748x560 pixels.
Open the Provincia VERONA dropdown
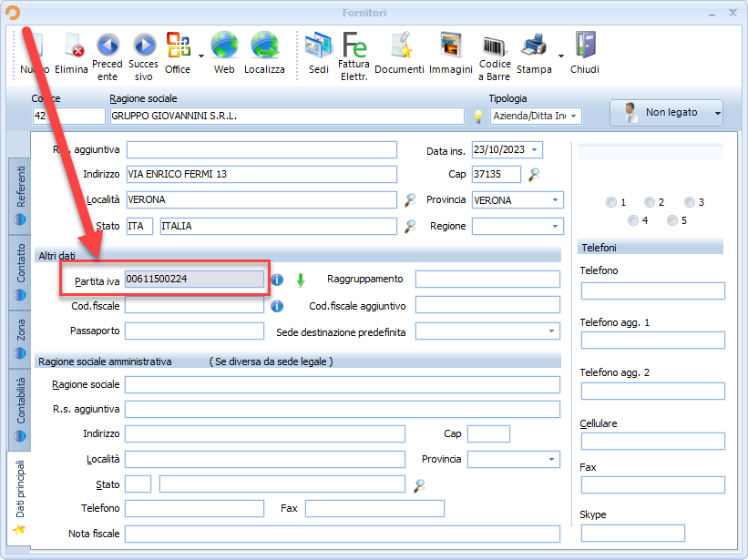pyautogui.click(x=555, y=200)
